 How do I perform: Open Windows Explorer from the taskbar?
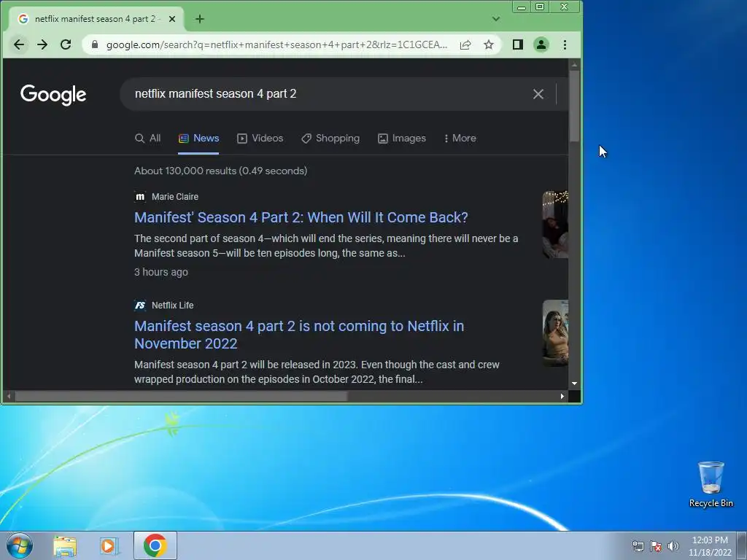(x=65, y=546)
